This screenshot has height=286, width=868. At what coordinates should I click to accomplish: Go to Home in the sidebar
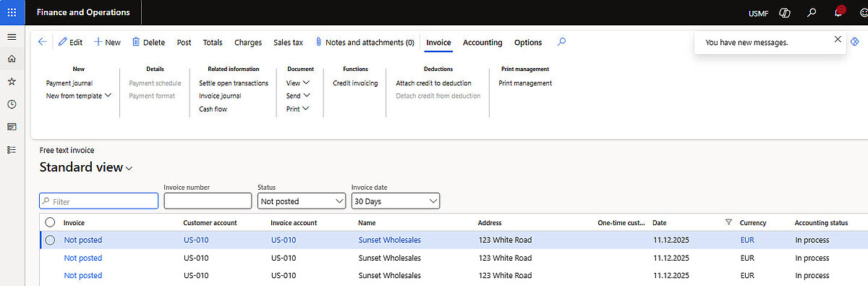12,59
